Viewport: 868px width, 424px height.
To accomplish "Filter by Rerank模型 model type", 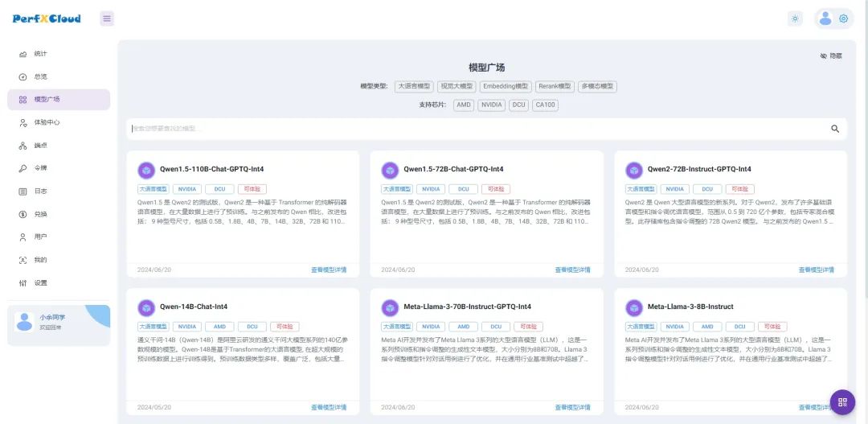I will [555, 86].
